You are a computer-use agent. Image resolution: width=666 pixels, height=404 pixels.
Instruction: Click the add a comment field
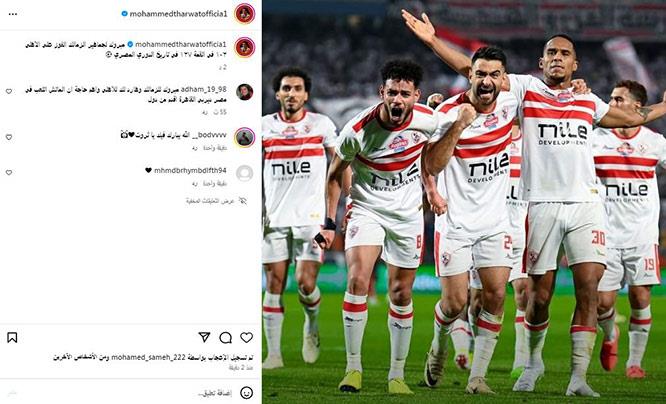pyautogui.click(x=127, y=393)
